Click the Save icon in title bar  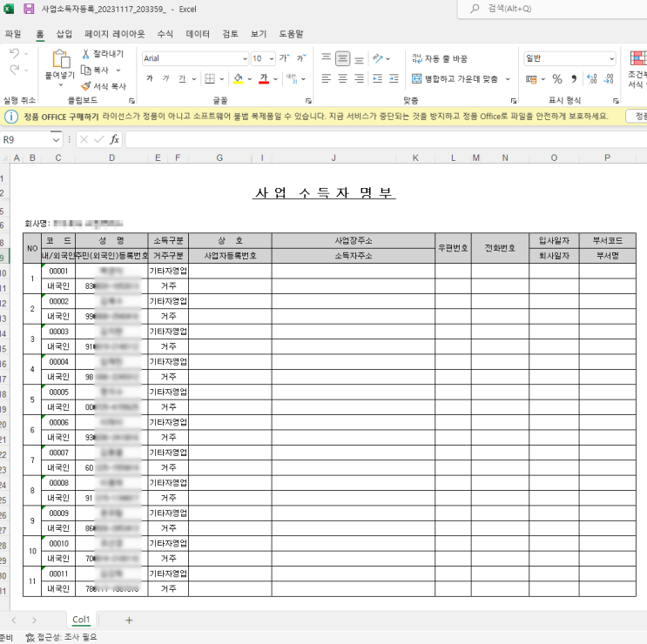point(29,9)
